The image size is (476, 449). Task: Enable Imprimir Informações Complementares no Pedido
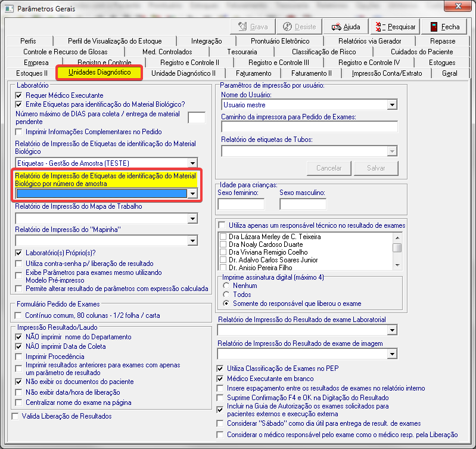[x=19, y=132]
